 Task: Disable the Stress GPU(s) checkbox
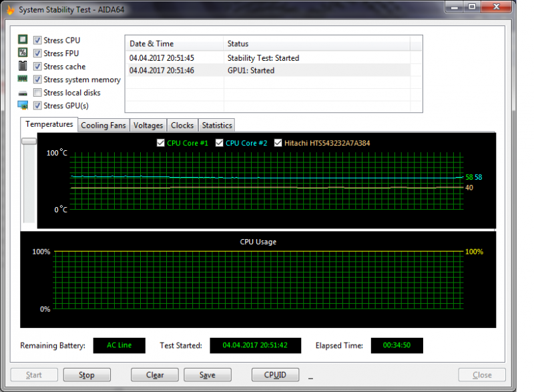37,106
